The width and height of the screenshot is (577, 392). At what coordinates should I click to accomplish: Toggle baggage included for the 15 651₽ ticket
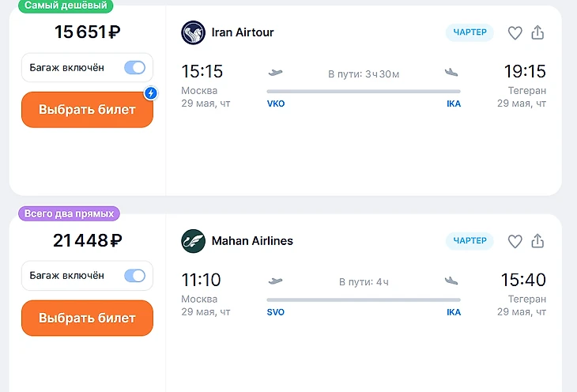[134, 67]
